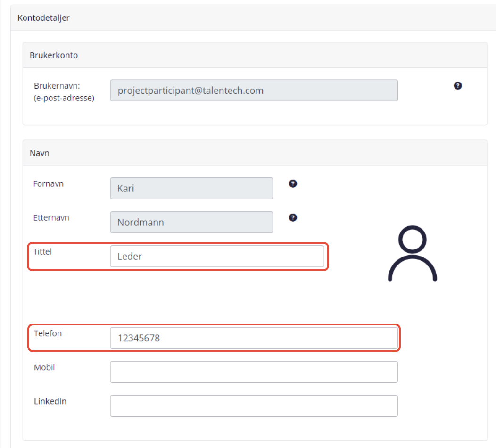The width and height of the screenshot is (496, 448).
Task: Click the Tittel field containing Leder
Action: pos(217,256)
